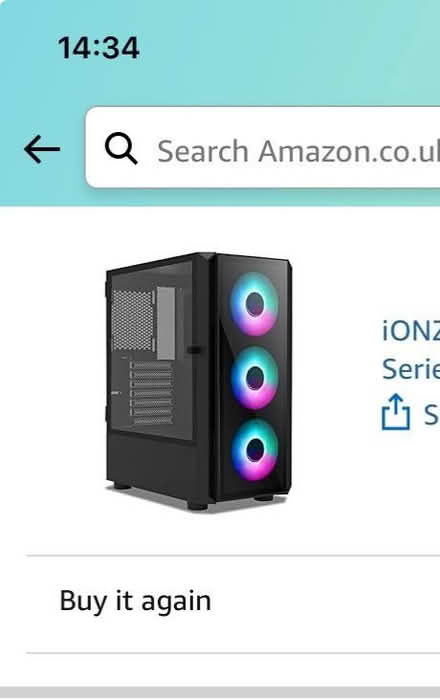Click the Search Amazon.co.uk placeholder text
The image size is (440, 700).
pyautogui.click(x=298, y=151)
